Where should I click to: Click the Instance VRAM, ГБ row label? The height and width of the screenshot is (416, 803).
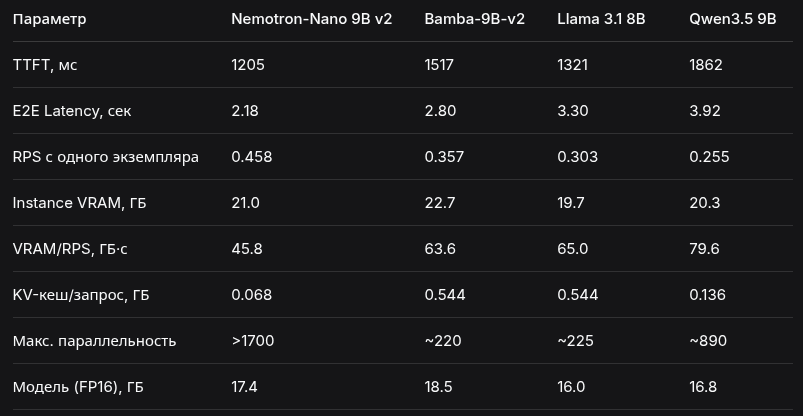point(79,203)
